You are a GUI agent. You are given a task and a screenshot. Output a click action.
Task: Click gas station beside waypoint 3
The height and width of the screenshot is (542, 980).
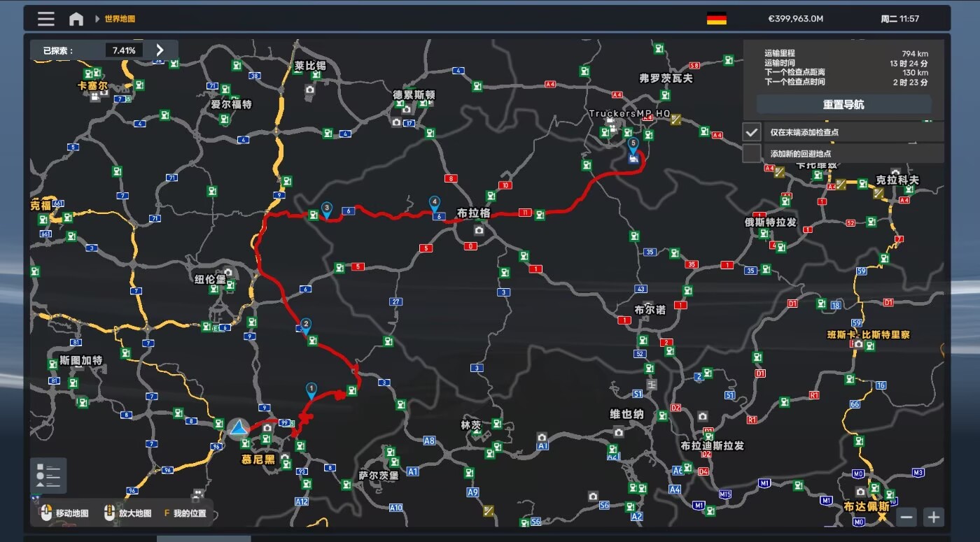313,214
